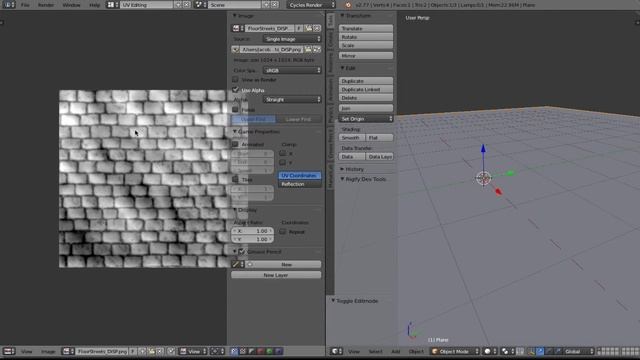Click the Duplicate Linked button
This screenshot has width=640, height=360.
click(366, 89)
